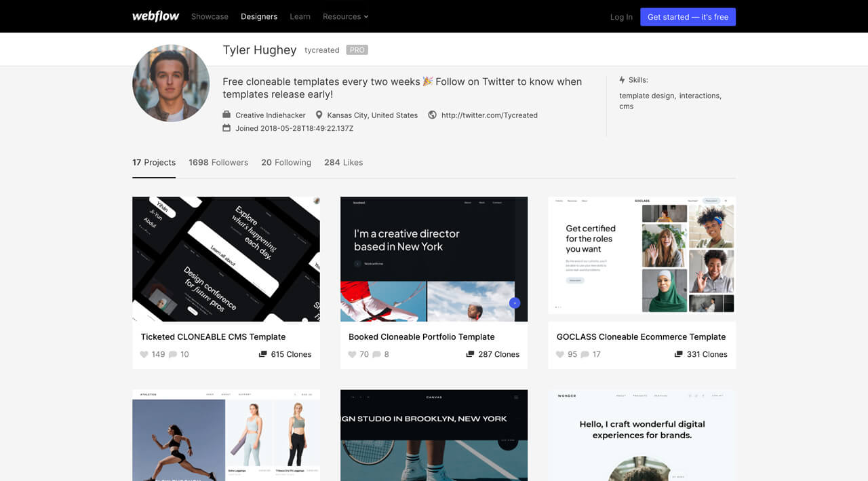Expand the Resources dropdown

345,16
